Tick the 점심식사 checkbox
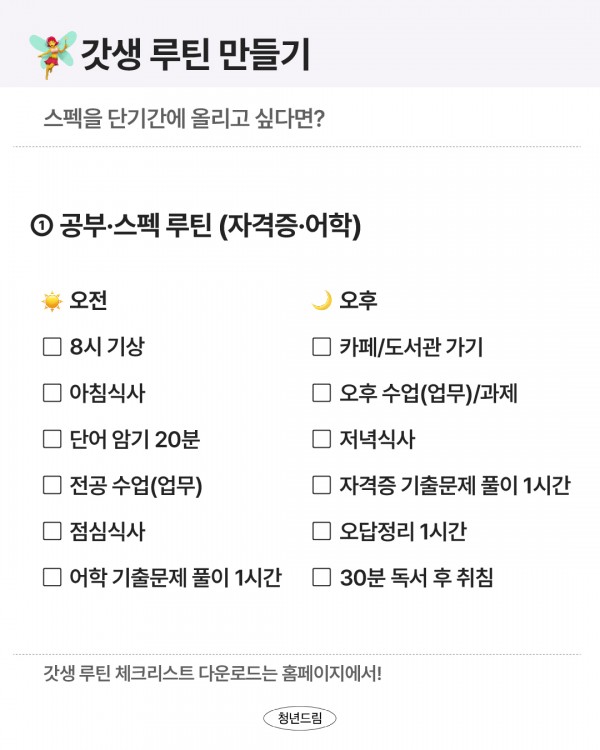This screenshot has height=750, width=600. 52,532
